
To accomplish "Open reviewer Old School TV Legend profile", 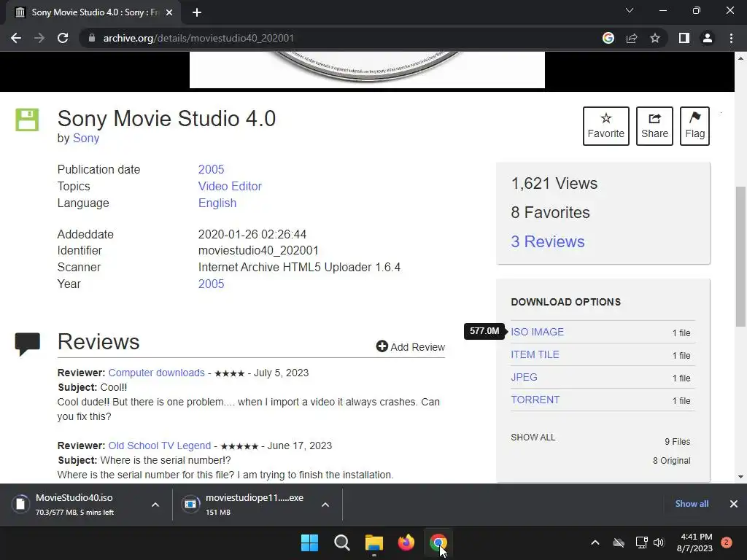I will (160, 446).
